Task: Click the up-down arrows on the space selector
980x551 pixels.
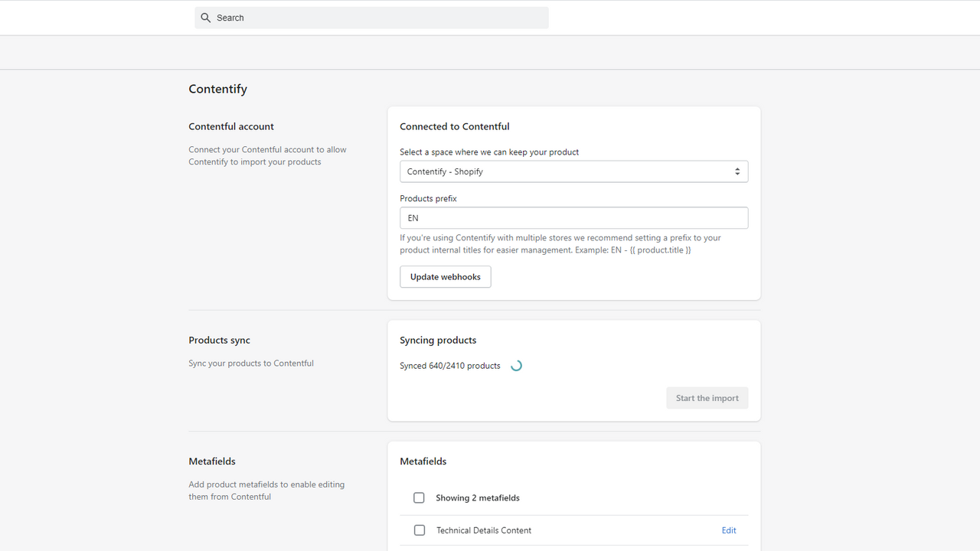Action: coord(737,171)
